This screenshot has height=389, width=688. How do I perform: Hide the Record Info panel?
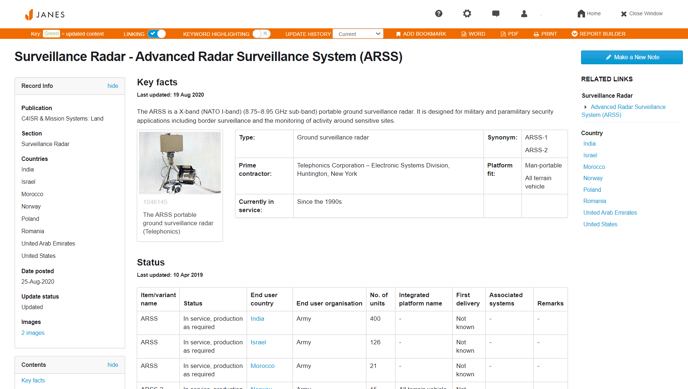coord(113,86)
